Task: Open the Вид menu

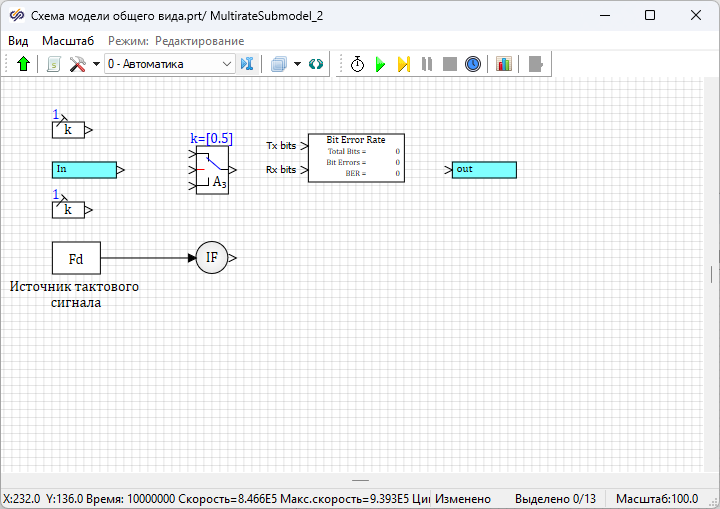Action: click(x=18, y=41)
